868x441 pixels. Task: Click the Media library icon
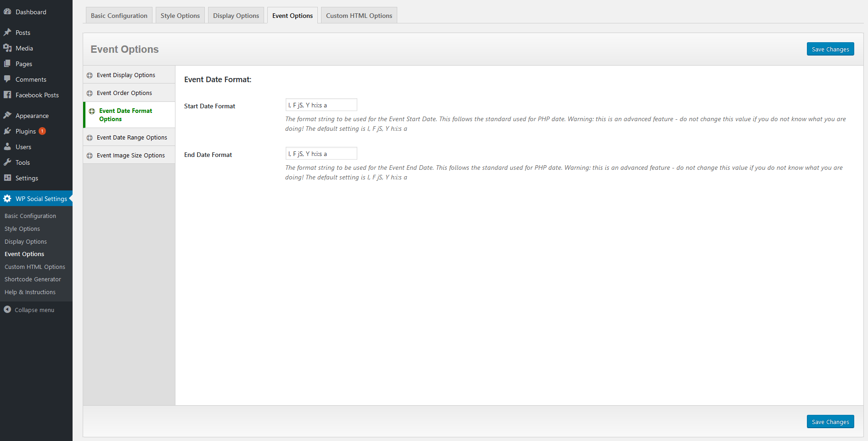click(7, 48)
